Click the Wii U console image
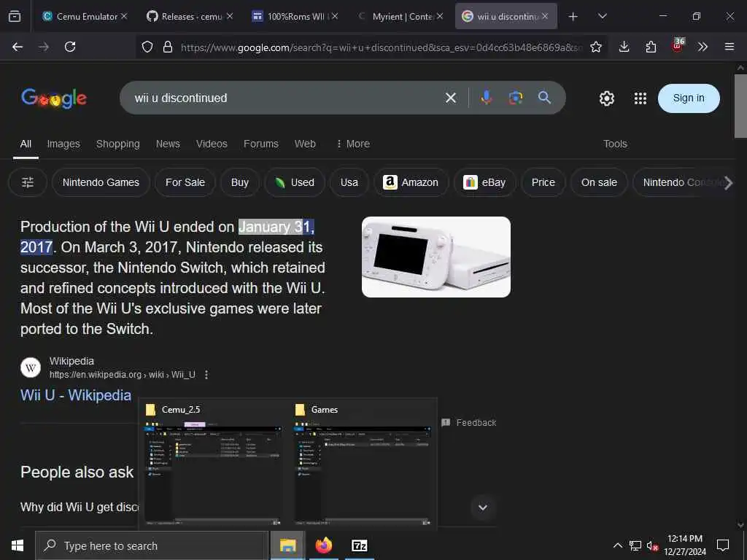Image resolution: width=747 pixels, height=560 pixels. (436, 257)
